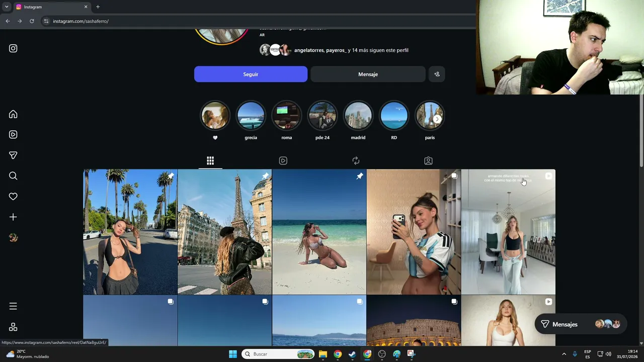
Task: Open the pinned beach post
Action: 319,232
